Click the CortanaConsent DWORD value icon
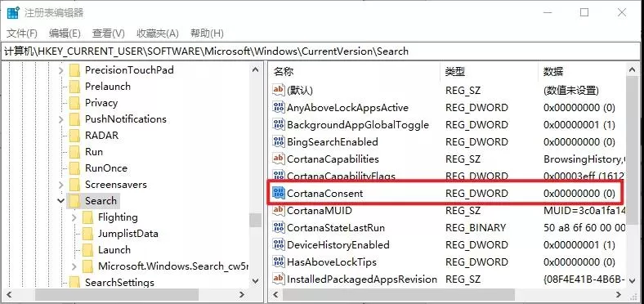Image resolution: width=644 pixels, height=304 pixels. pos(279,193)
